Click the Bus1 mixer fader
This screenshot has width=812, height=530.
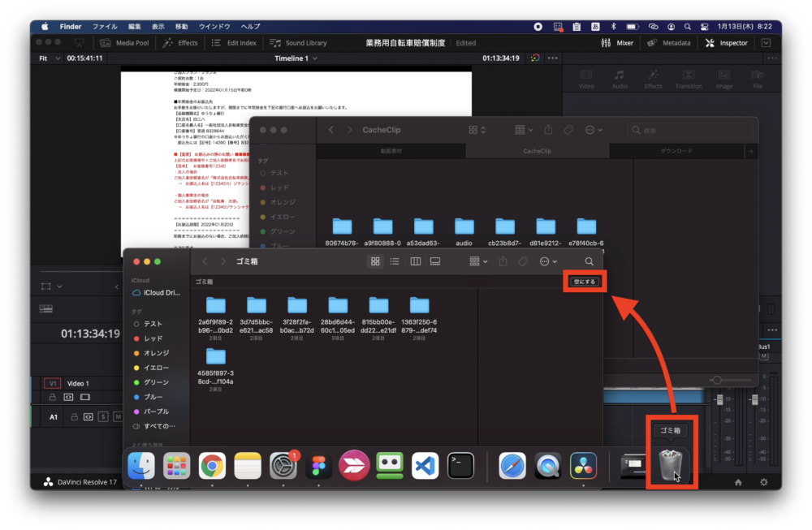point(754,399)
